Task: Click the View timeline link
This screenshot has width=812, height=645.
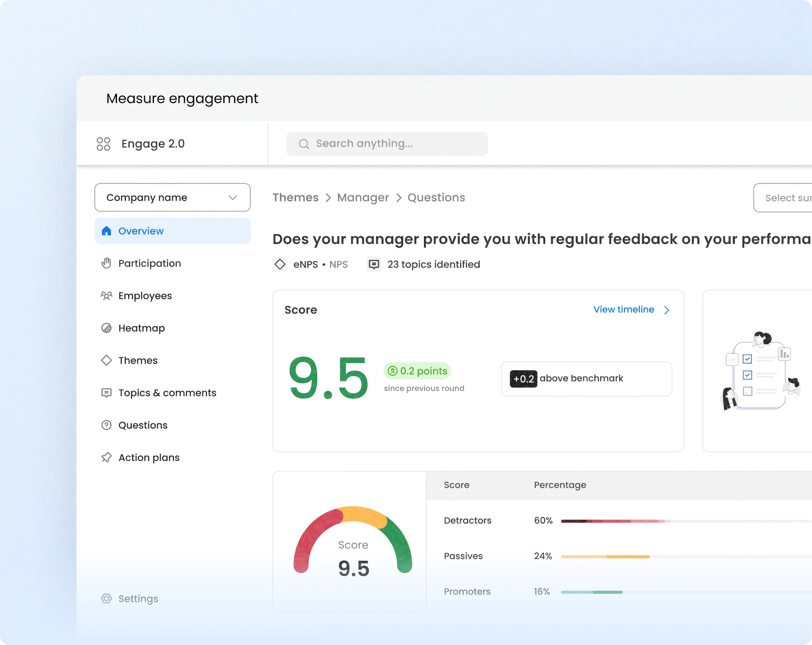Action: (x=623, y=310)
